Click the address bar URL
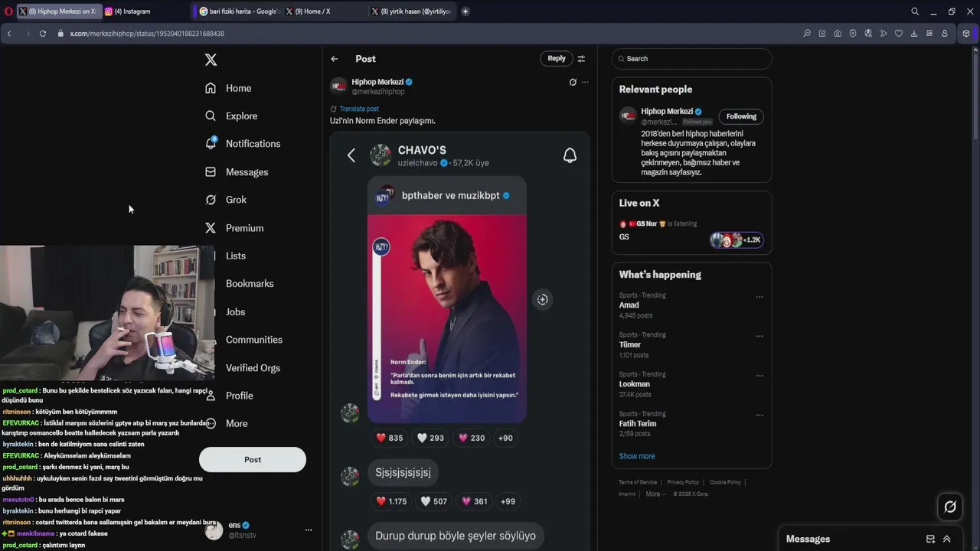This screenshot has width=980, height=551. coord(147,34)
